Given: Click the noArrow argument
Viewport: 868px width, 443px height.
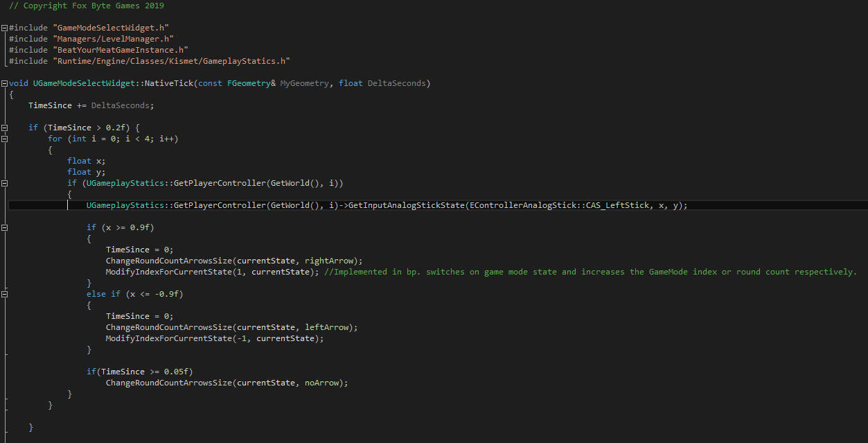Looking at the screenshot, I should pyautogui.click(x=324, y=383).
